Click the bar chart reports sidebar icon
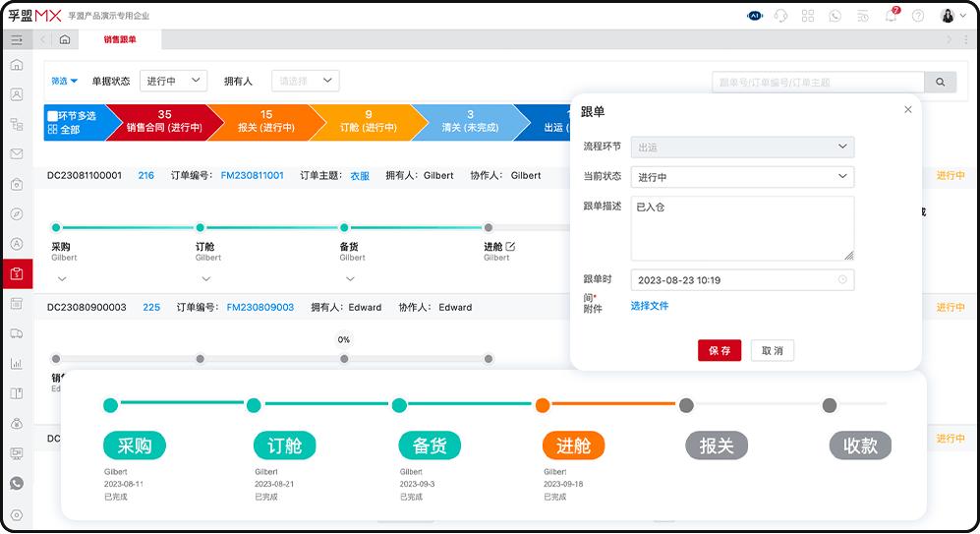 (17, 363)
